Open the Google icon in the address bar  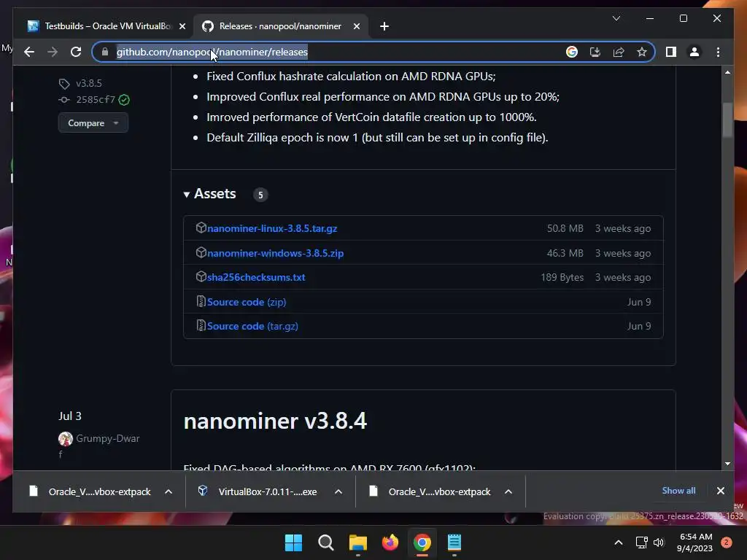coord(572,52)
